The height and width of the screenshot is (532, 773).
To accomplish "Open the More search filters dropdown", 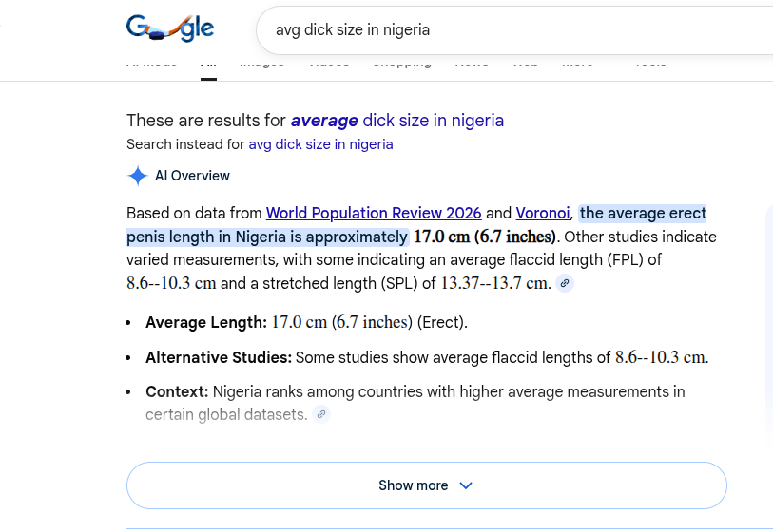I will tap(577, 64).
